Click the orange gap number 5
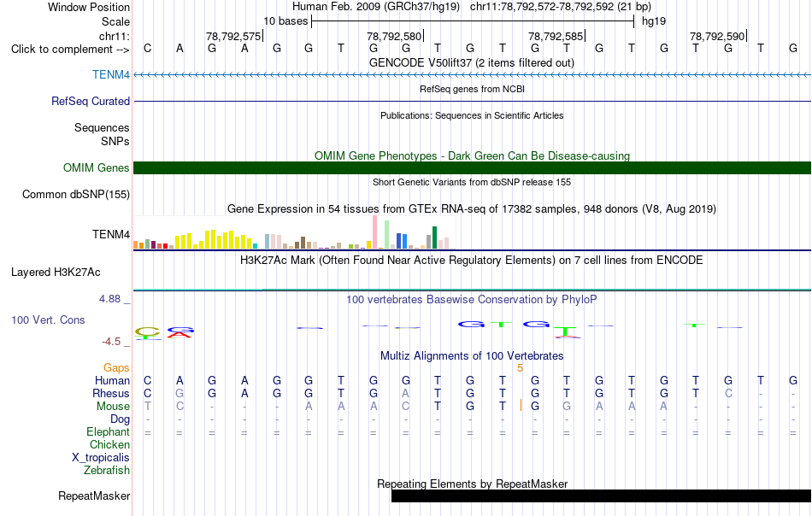The image size is (812, 516). click(520, 367)
